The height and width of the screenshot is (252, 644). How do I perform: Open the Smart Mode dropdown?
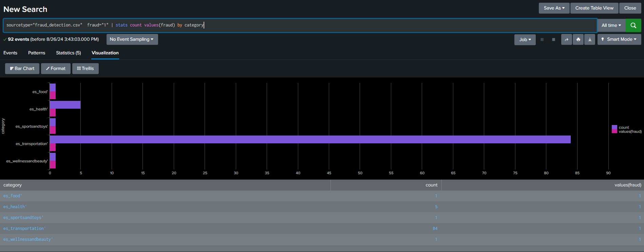pyautogui.click(x=619, y=39)
